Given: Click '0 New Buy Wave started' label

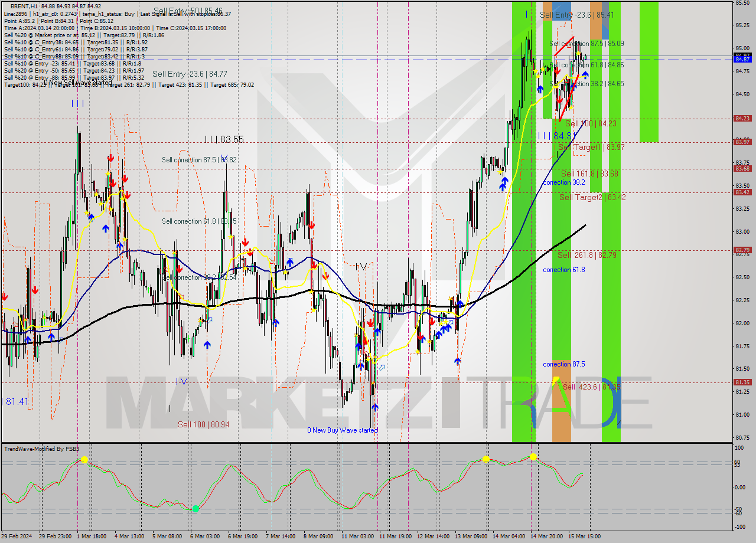Looking at the screenshot, I should [342, 430].
